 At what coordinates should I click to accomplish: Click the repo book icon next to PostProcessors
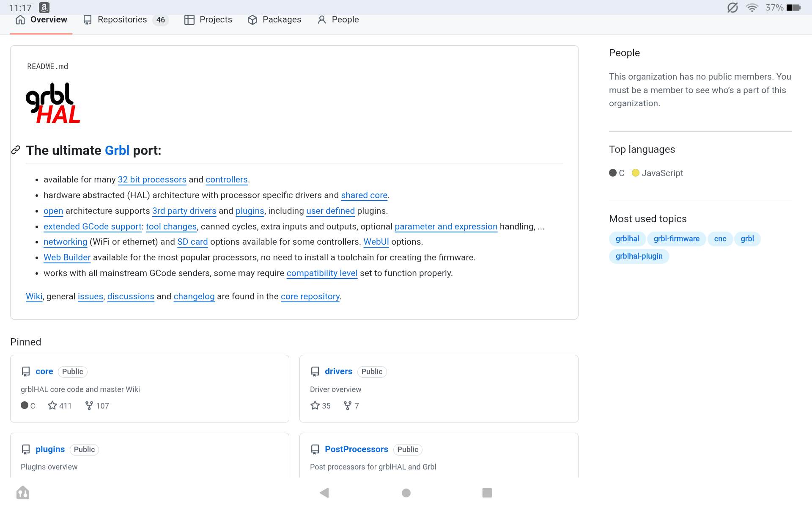pyautogui.click(x=315, y=449)
